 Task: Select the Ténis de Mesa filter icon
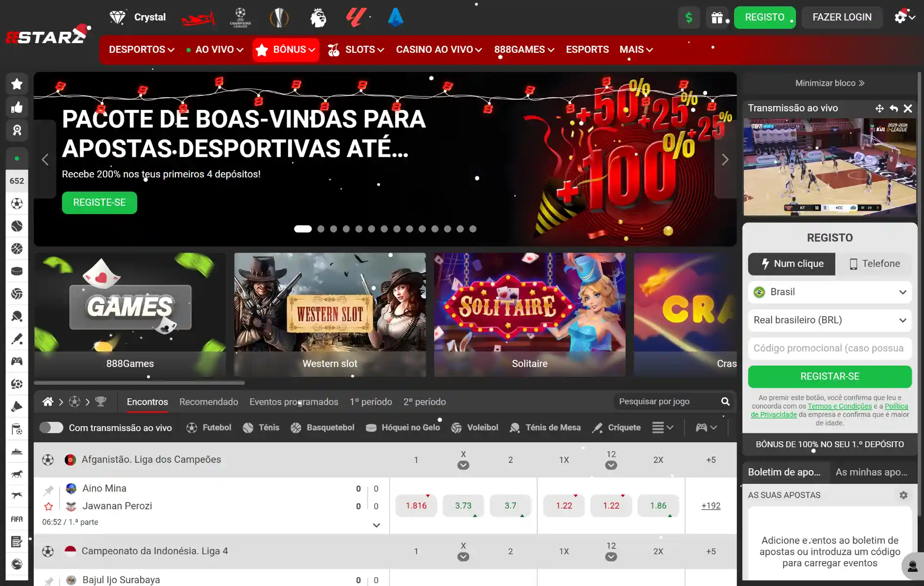515,428
